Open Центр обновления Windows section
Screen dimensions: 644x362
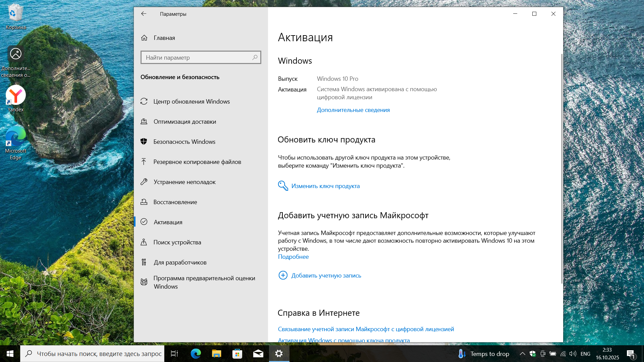click(x=192, y=102)
